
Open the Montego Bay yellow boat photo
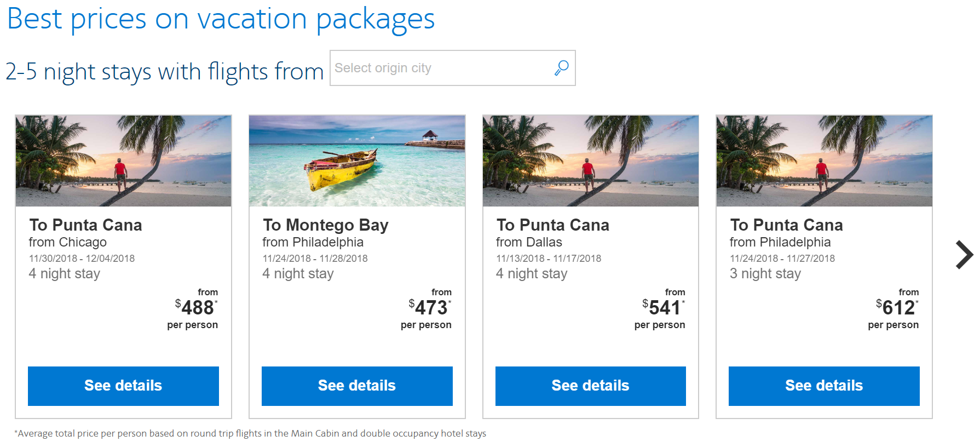point(357,161)
